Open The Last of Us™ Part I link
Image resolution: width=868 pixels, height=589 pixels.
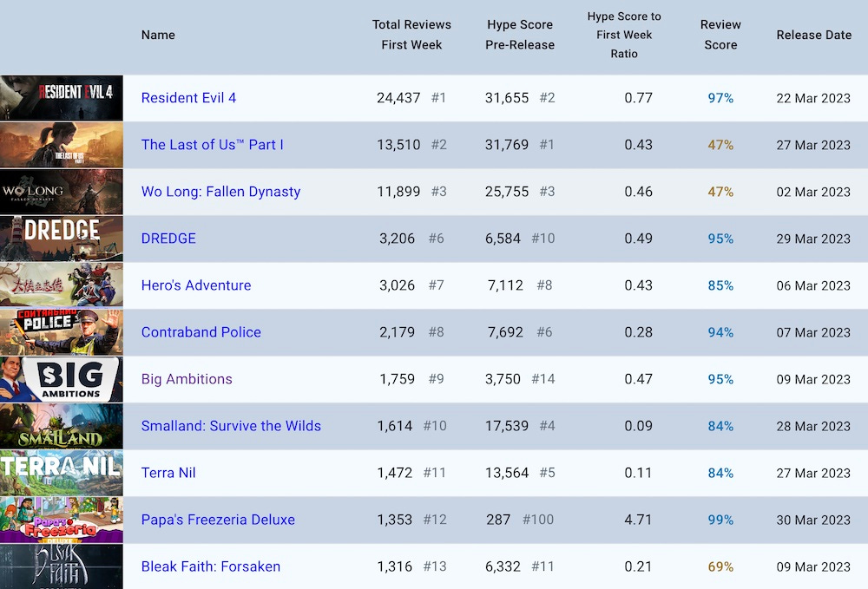click(x=213, y=145)
